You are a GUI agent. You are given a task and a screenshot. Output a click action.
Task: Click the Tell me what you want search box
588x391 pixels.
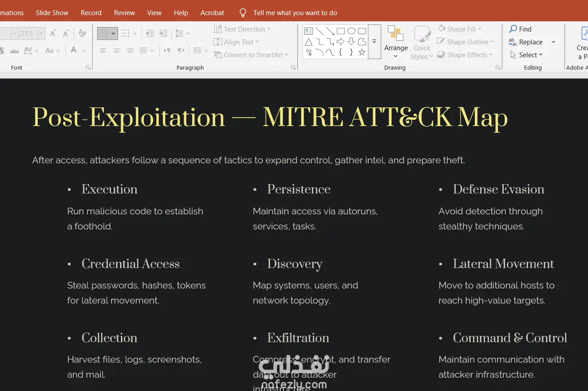[x=295, y=13]
